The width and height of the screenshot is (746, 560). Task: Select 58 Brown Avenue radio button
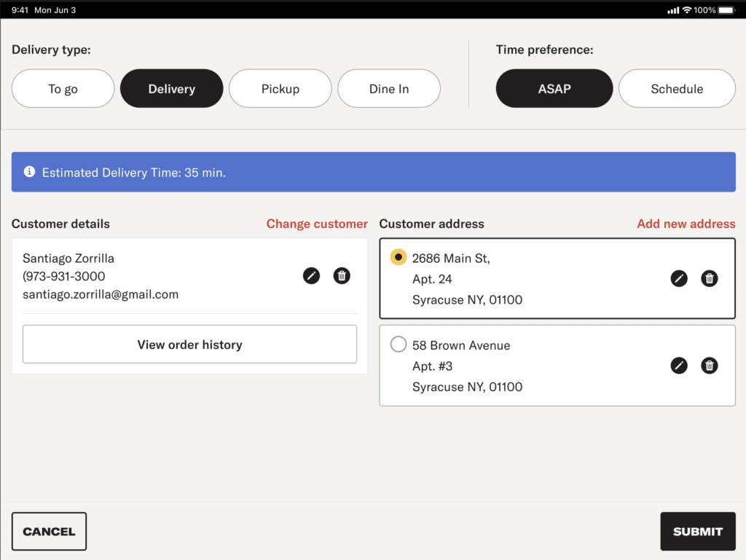tap(398, 344)
